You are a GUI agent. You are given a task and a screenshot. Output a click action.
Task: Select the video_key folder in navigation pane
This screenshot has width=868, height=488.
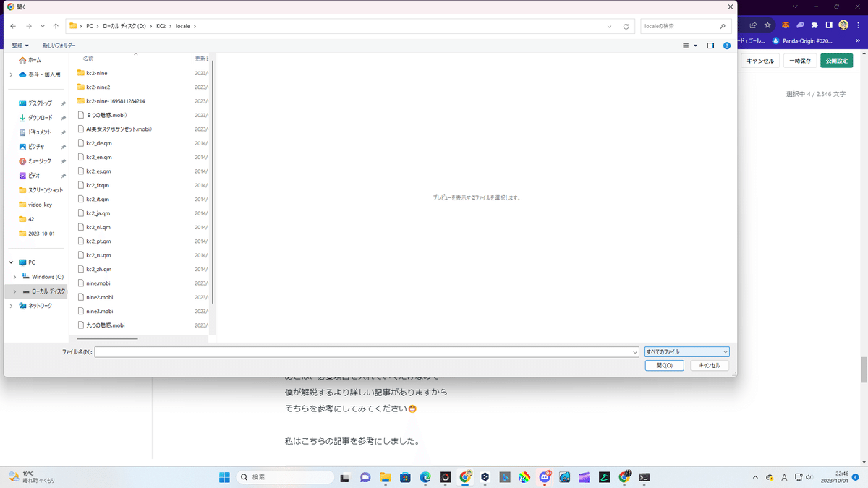(x=36, y=205)
